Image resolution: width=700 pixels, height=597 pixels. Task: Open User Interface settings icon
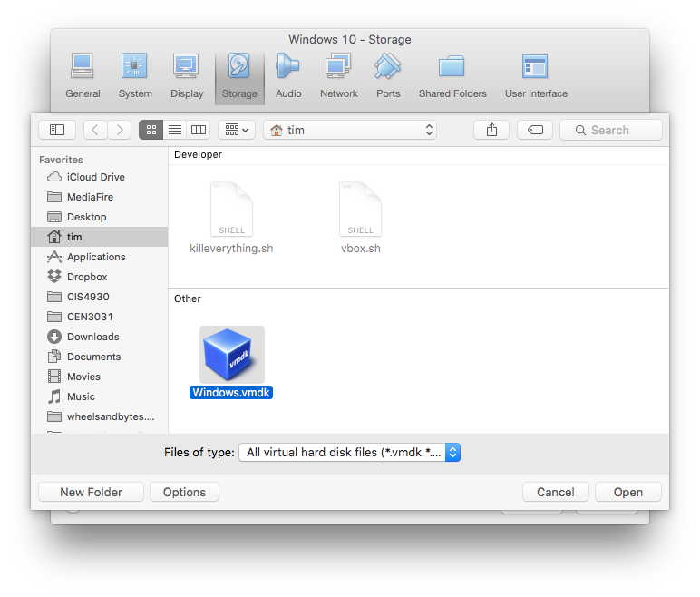pyautogui.click(x=536, y=76)
